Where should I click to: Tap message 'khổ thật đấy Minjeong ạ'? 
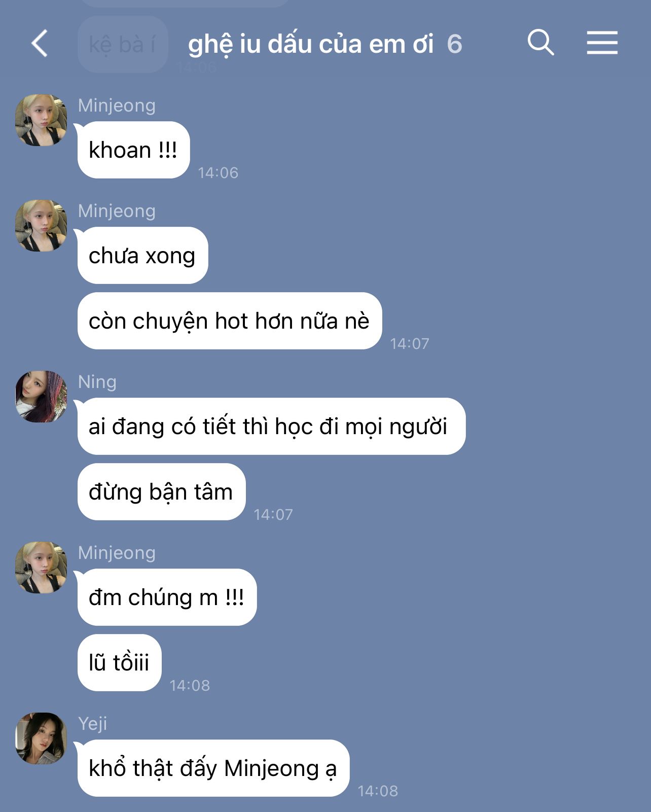[213, 768]
